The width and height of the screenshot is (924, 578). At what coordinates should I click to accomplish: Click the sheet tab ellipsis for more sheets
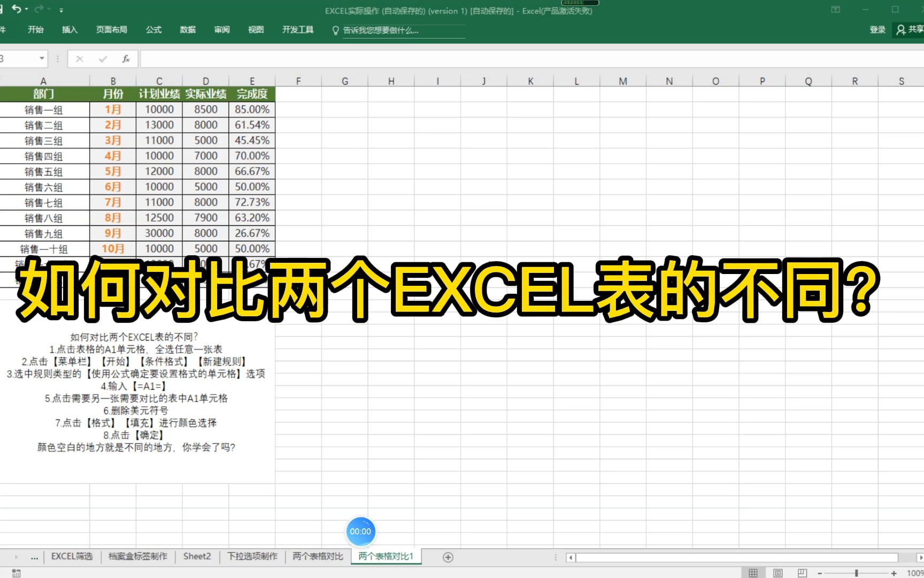pos(34,557)
